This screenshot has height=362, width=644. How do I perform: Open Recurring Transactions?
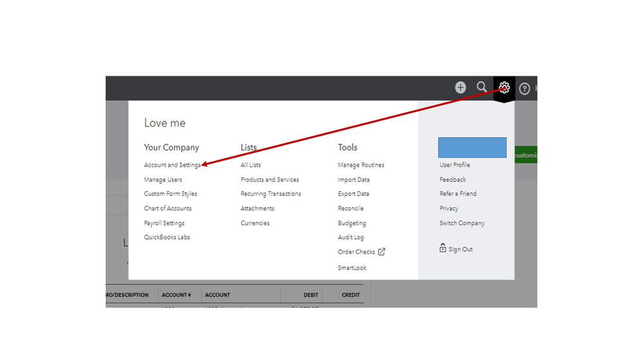click(x=271, y=194)
